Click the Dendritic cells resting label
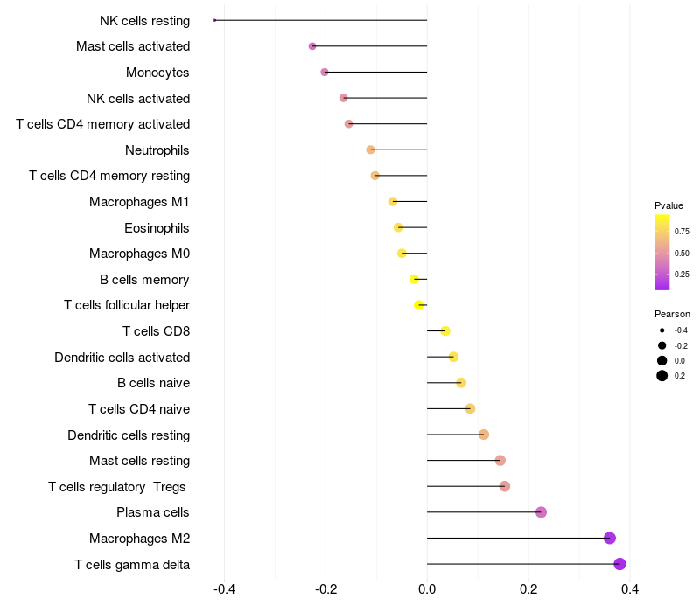 coord(129,435)
